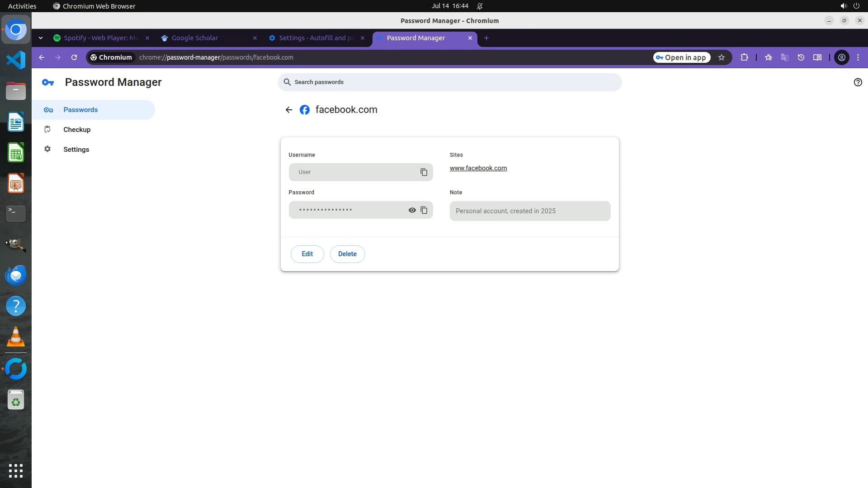Click the Edit button
The width and height of the screenshot is (868, 488).
click(307, 254)
